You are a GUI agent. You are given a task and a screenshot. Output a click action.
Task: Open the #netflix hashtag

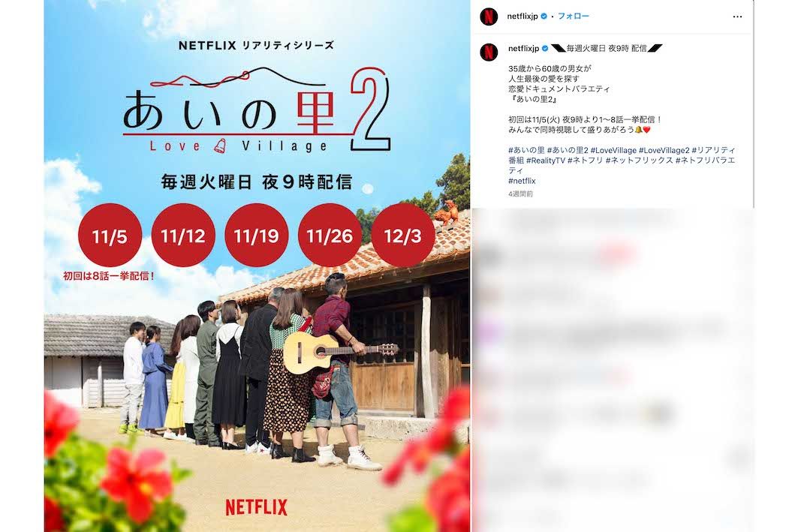522,181
